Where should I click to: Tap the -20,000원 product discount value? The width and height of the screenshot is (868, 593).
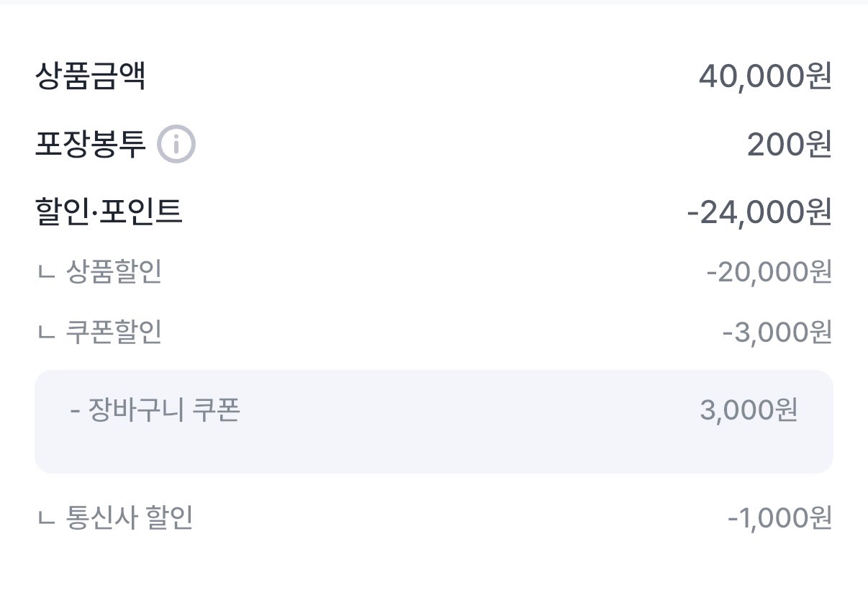pyautogui.click(x=769, y=272)
